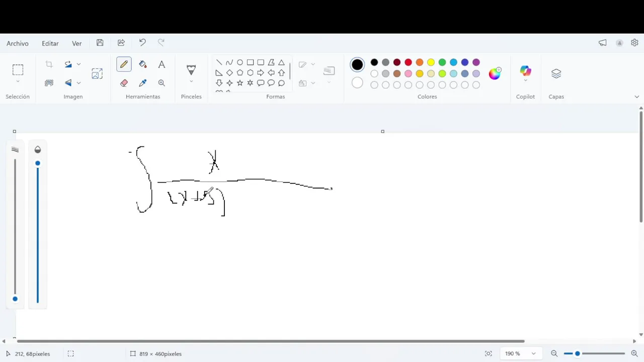Select the Eraser tool
644x362 pixels.
tap(124, 83)
